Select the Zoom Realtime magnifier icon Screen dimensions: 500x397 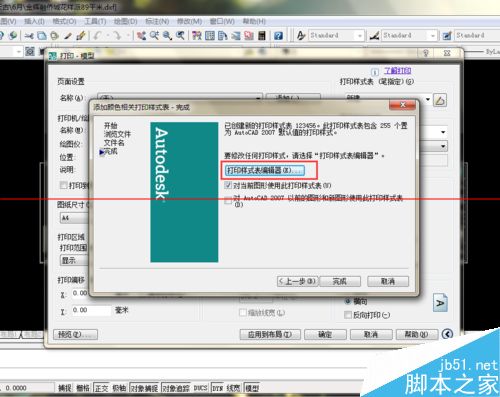pos(154,35)
